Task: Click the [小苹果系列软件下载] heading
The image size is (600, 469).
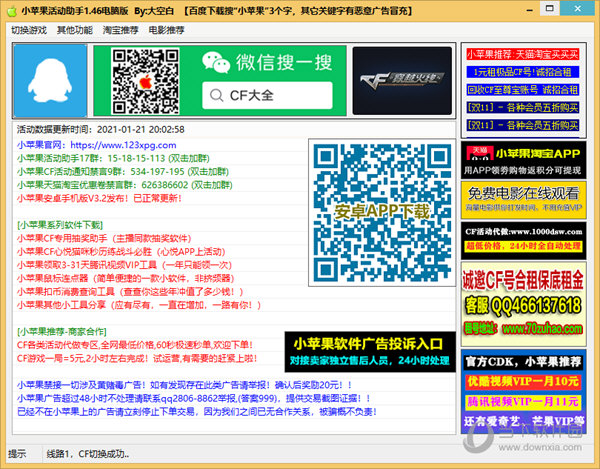Action: [x=60, y=225]
